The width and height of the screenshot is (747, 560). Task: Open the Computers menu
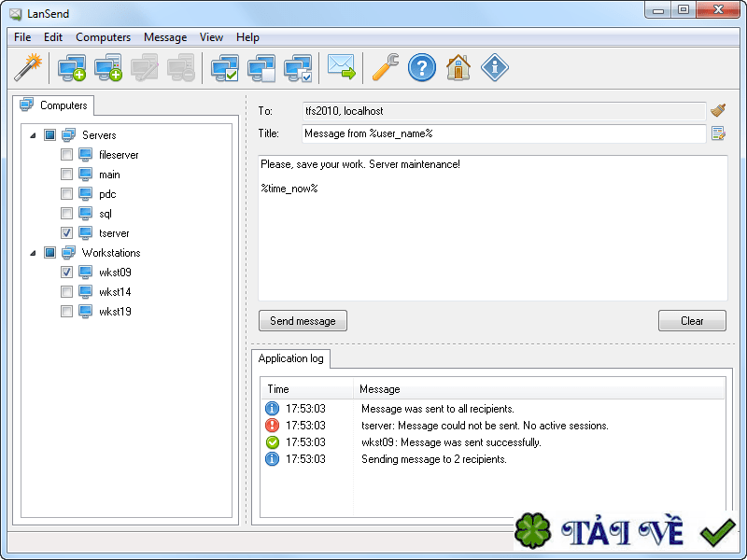click(103, 37)
